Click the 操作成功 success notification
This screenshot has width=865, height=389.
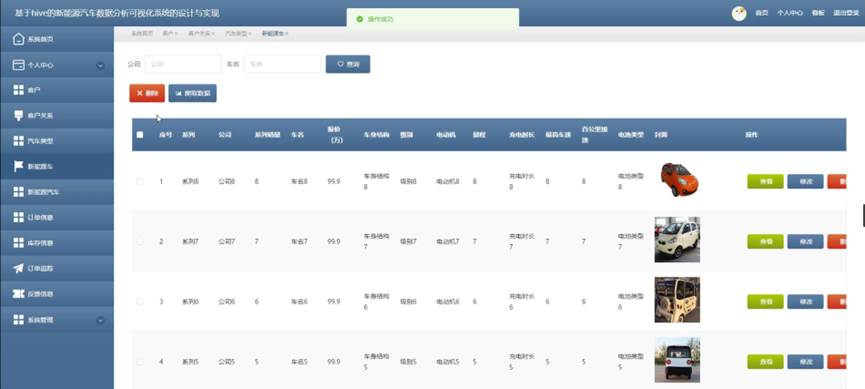point(433,18)
